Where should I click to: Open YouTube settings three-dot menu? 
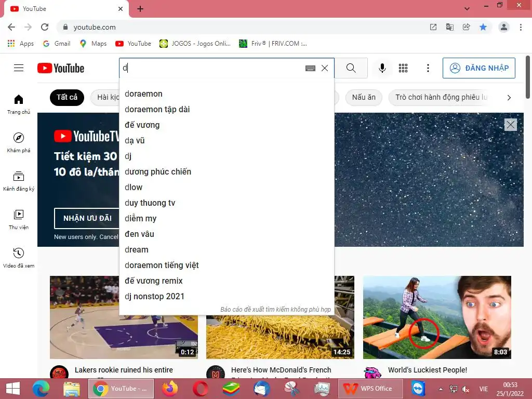coord(428,68)
